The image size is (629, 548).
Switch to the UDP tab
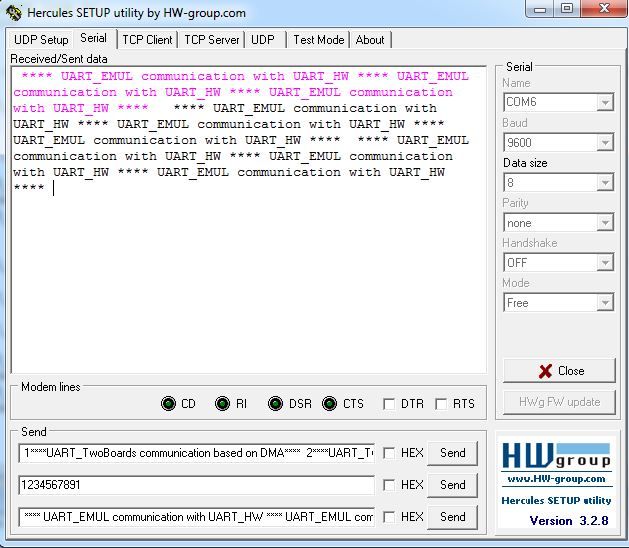[263, 40]
